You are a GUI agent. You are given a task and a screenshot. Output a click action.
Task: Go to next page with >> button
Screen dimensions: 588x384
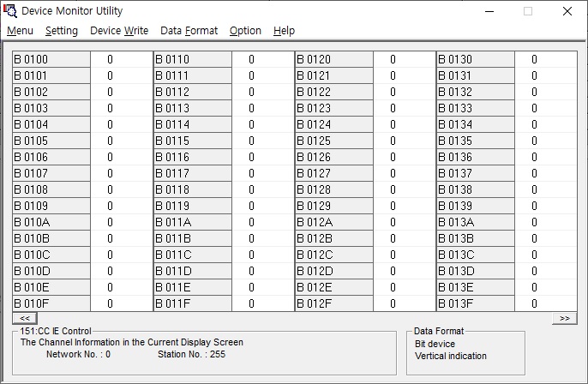click(x=564, y=318)
